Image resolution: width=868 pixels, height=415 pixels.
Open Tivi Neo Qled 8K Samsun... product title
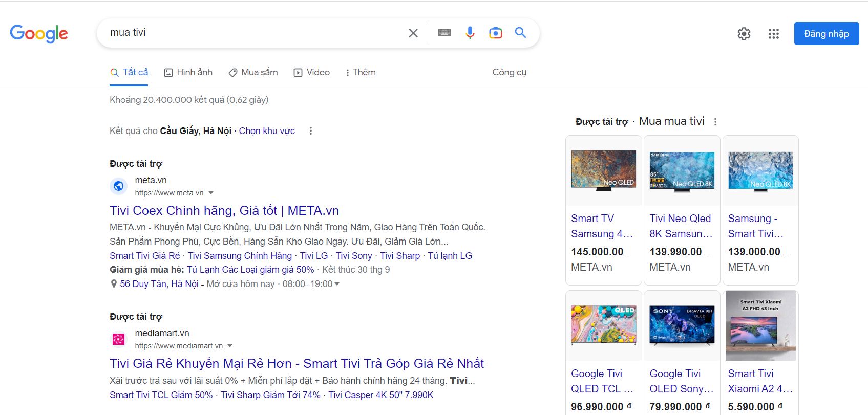coord(681,226)
